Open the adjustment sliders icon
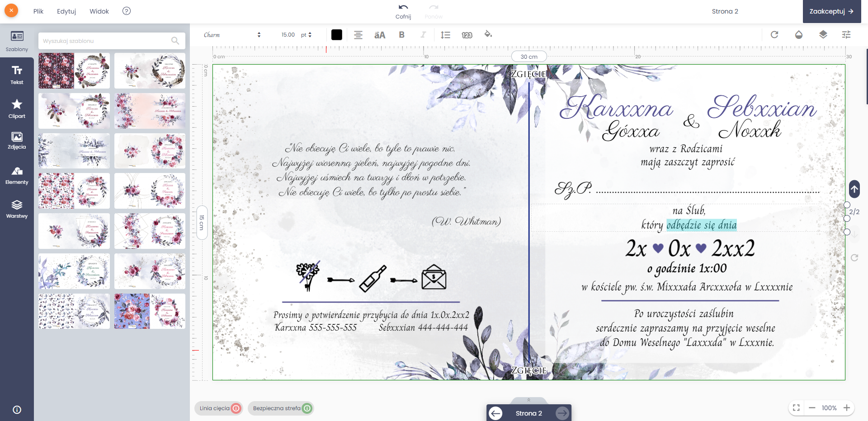This screenshot has height=421, width=868. [x=846, y=34]
